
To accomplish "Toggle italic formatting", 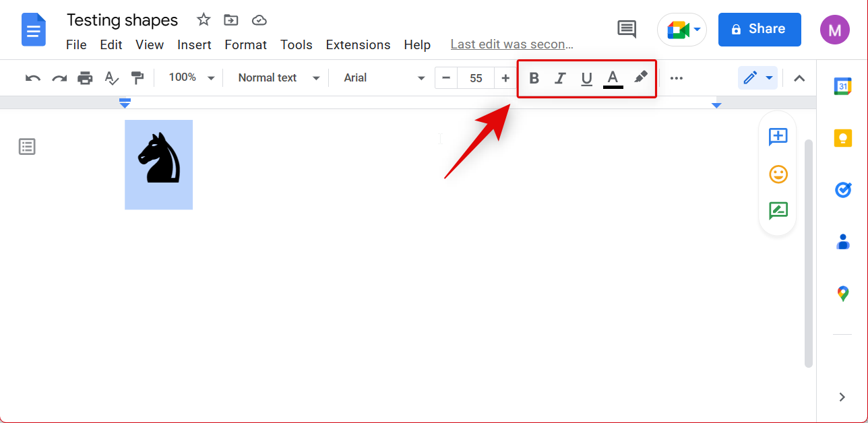I will (559, 78).
